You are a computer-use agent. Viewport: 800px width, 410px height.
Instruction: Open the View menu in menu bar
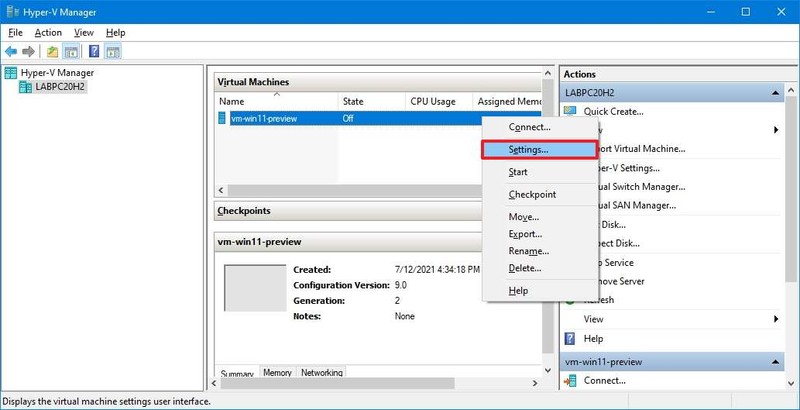(x=84, y=33)
